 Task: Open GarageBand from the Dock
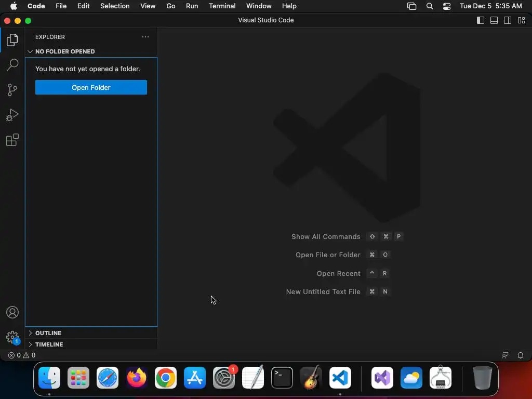311,378
